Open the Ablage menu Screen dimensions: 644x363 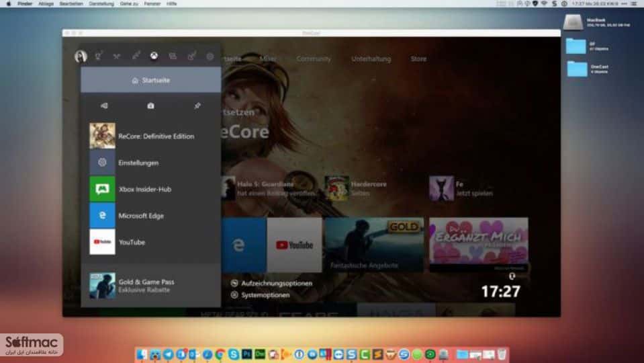coord(46,3)
